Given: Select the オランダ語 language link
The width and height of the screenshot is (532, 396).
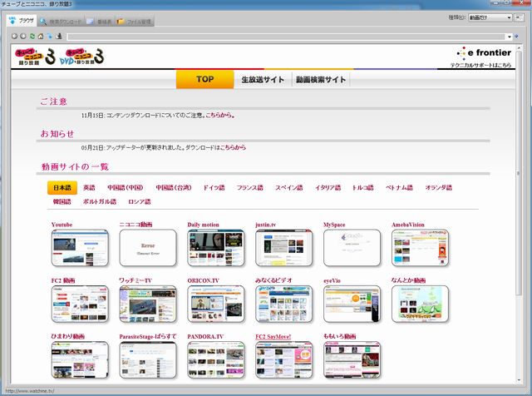Looking at the screenshot, I should (438, 187).
